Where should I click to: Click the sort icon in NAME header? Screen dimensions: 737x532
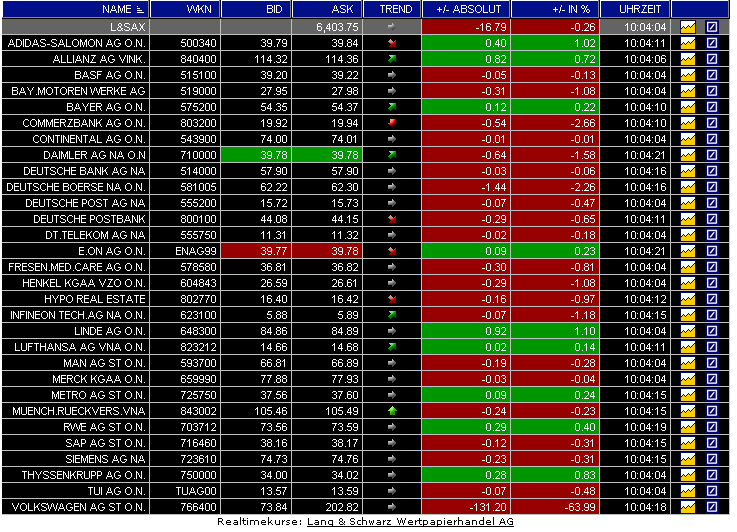(x=140, y=9)
